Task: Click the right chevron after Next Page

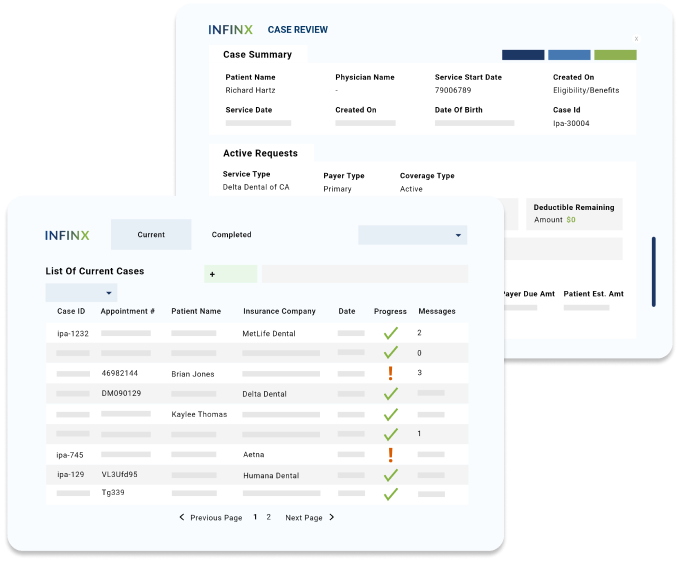Action: point(332,517)
